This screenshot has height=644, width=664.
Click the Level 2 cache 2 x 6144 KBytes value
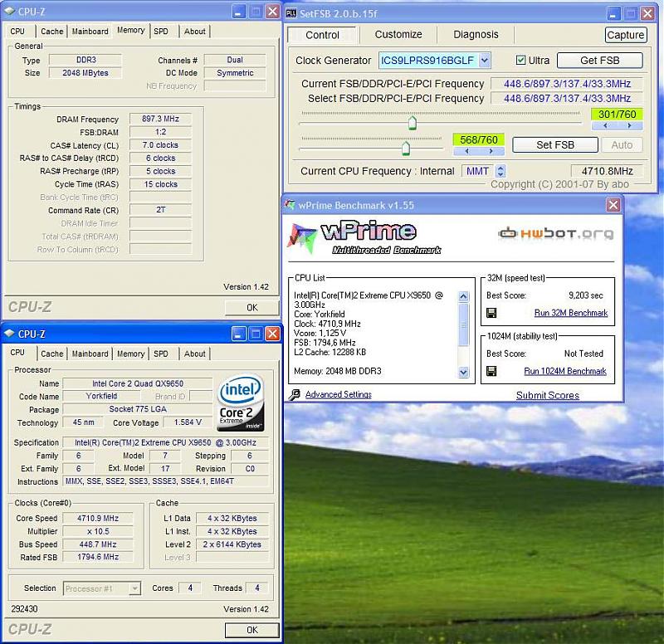232,544
